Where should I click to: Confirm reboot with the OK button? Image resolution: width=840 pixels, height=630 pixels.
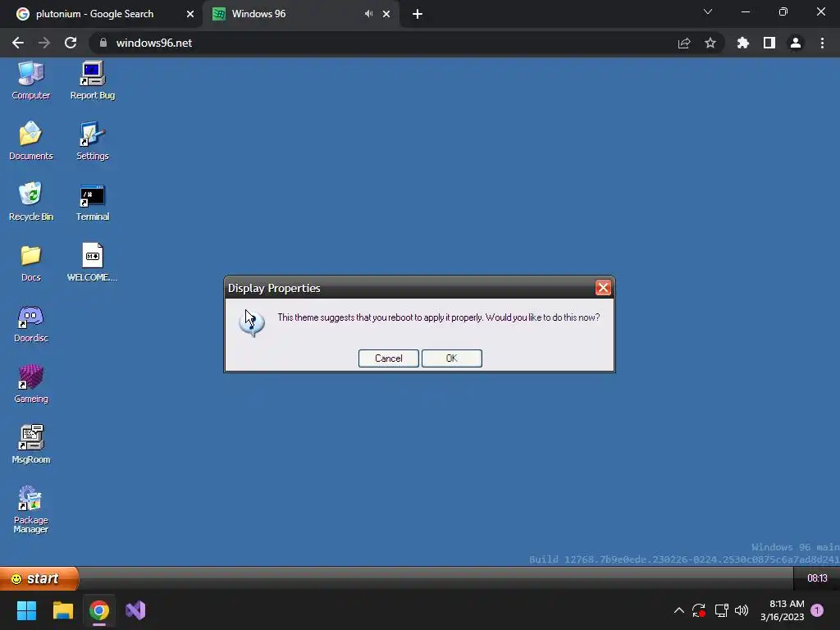pyautogui.click(x=452, y=358)
